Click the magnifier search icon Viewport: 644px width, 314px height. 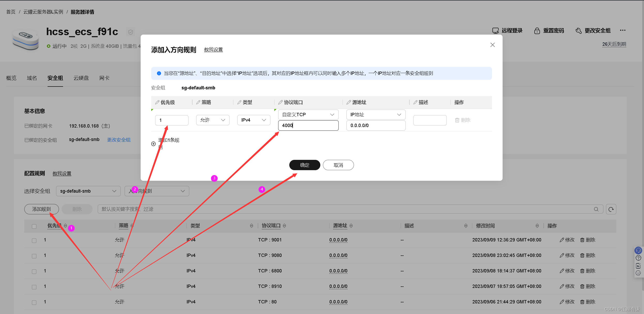(x=596, y=209)
